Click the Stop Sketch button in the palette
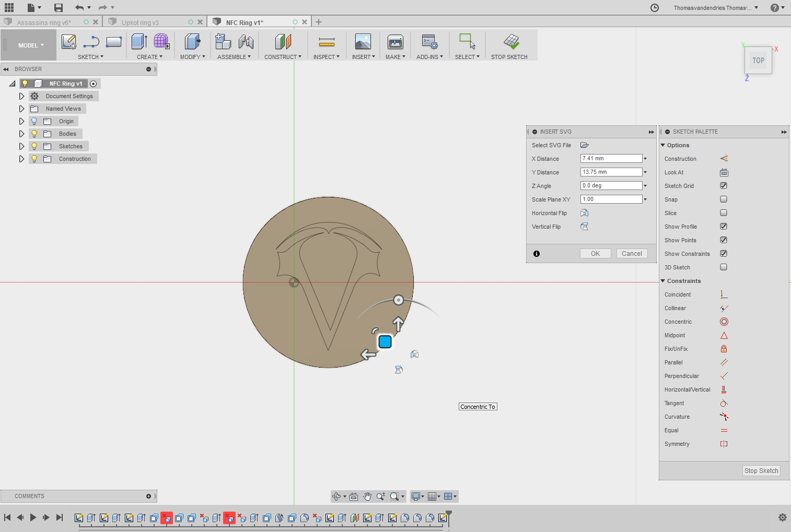This screenshot has height=532, width=791. (761, 470)
